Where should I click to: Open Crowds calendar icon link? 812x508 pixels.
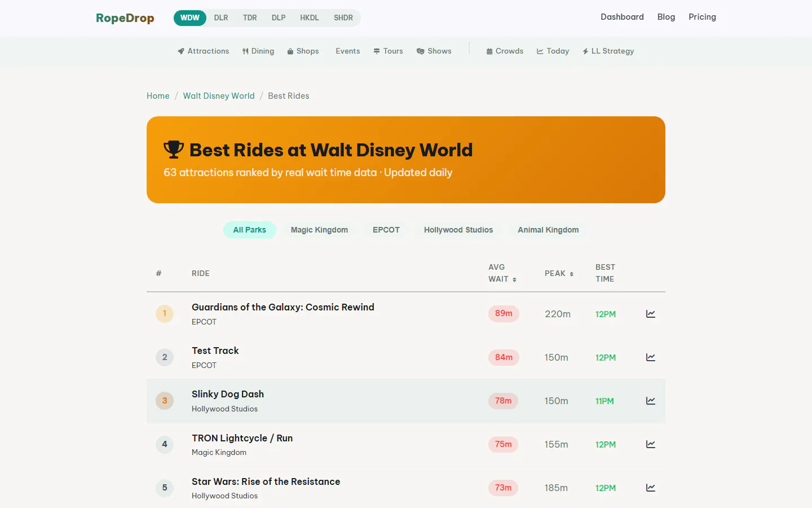coord(505,51)
